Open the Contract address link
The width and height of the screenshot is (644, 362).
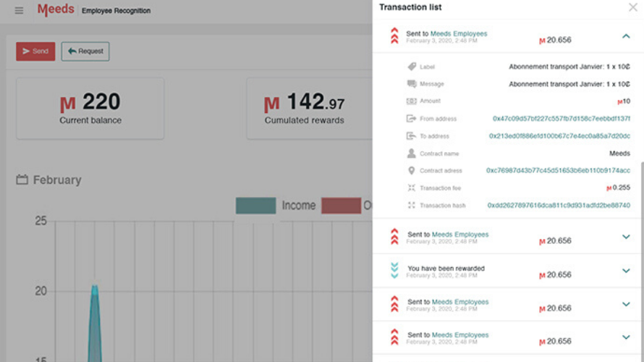(558, 171)
